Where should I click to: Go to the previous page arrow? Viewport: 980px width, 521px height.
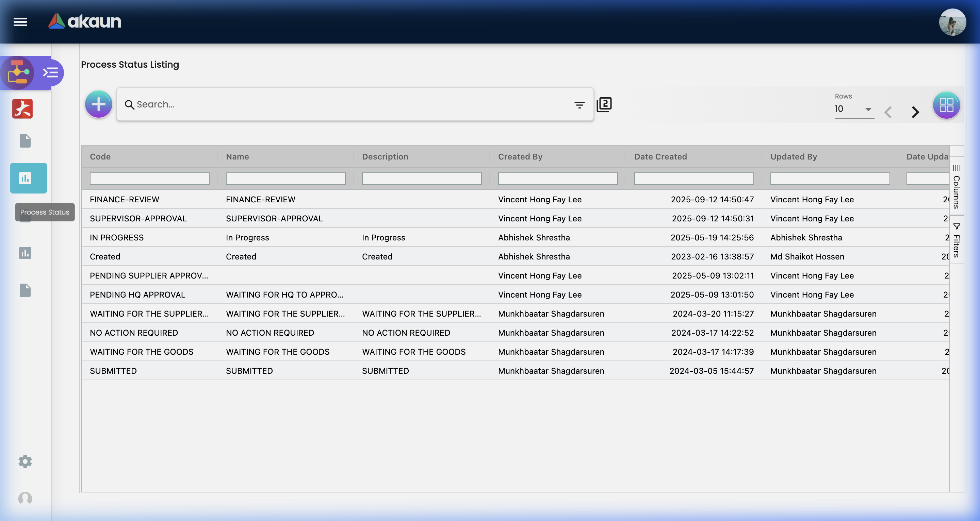[x=888, y=112]
